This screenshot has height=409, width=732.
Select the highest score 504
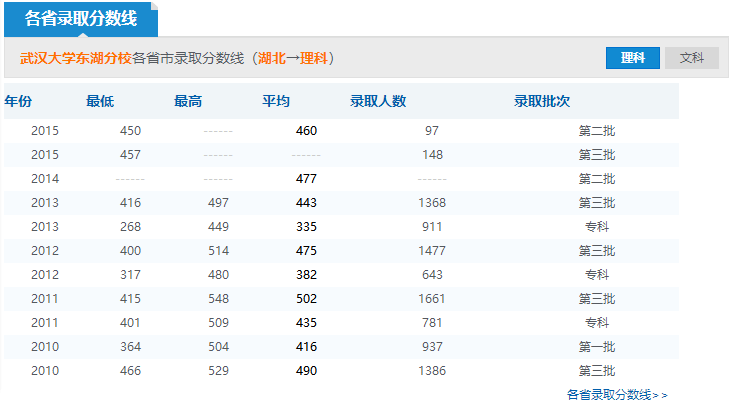[x=218, y=347]
